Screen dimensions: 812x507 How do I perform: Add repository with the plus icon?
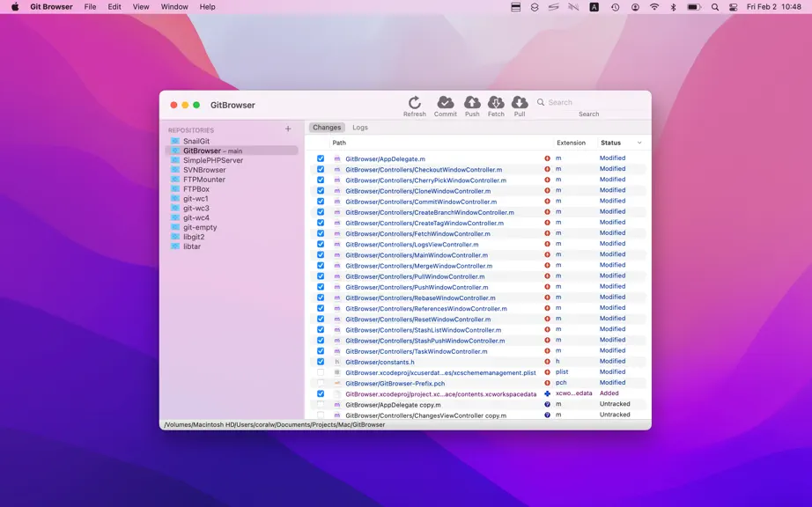pyautogui.click(x=288, y=129)
